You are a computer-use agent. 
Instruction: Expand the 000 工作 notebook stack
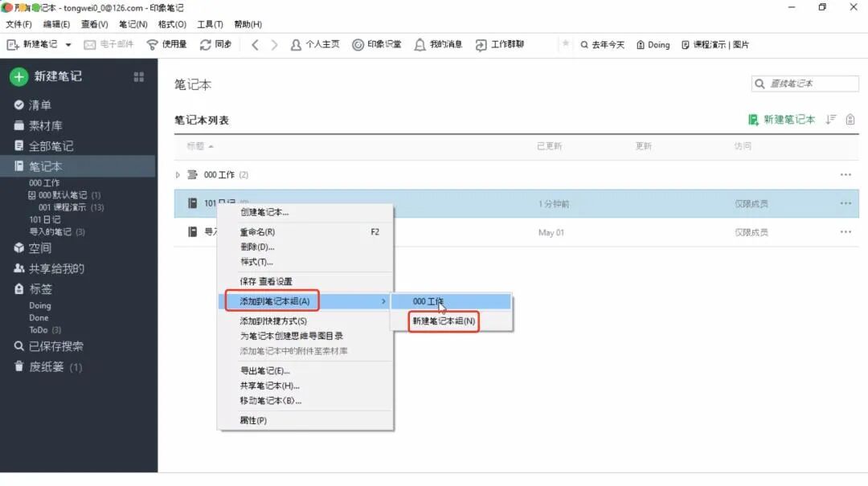pyautogui.click(x=178, y=175)
